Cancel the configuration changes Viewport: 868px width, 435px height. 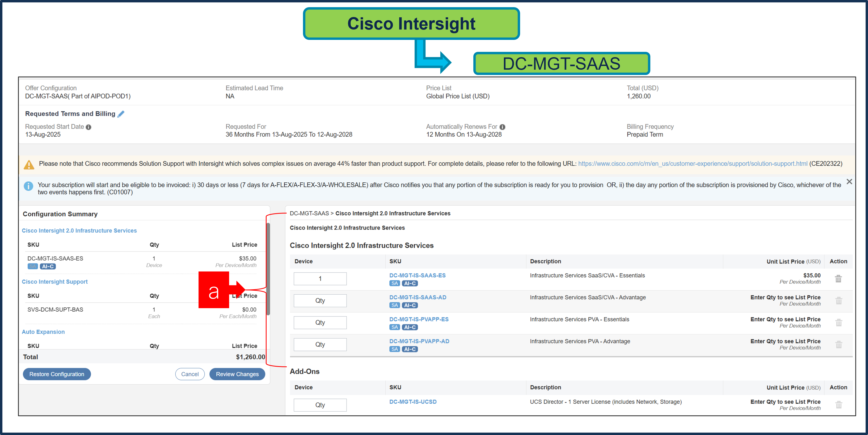[x=190, y=374]
